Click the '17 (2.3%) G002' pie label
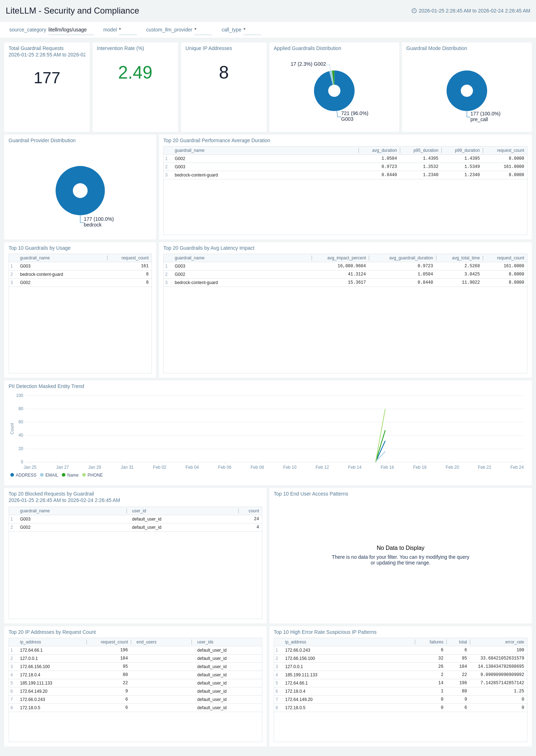 click(x=308, y=64)
